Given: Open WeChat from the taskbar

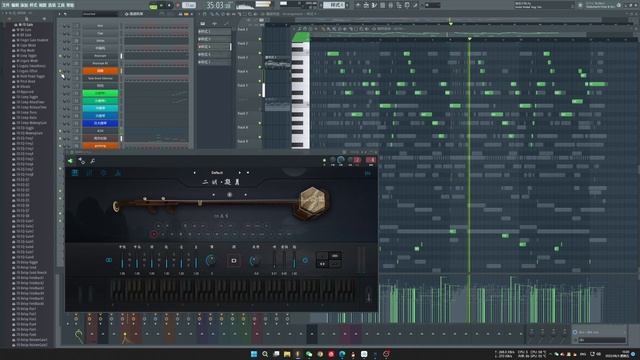Looking at the screenshot, I should pyautogui.click(x=309, y=354).
